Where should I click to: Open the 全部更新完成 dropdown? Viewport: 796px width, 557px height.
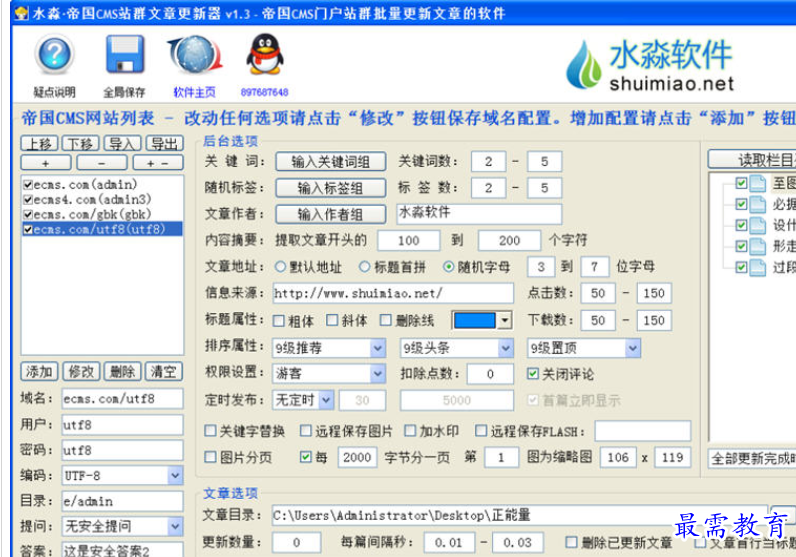point(752,459)
